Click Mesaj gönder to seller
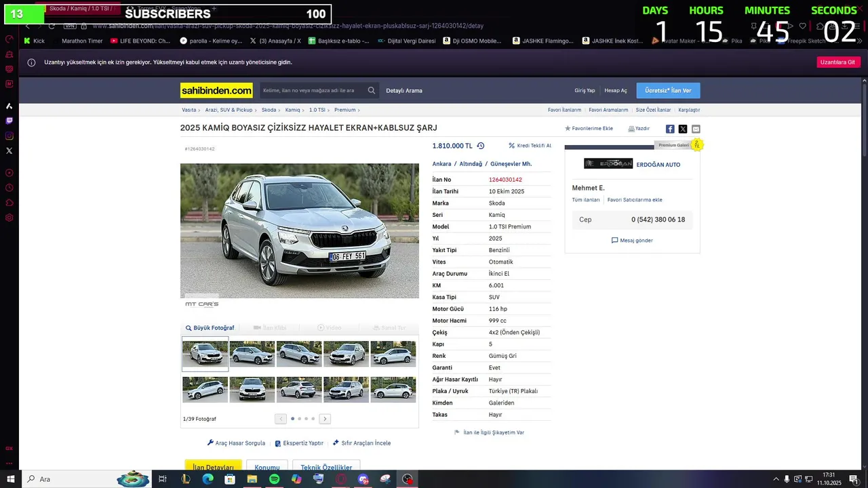This screenshot has height=488, width=868. pos(632,241)
